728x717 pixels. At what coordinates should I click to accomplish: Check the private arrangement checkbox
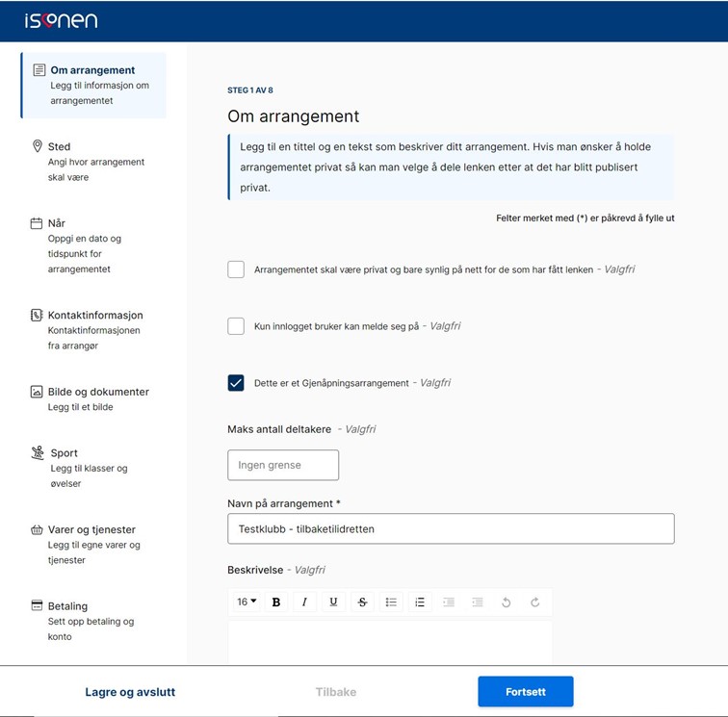point(236,269)
